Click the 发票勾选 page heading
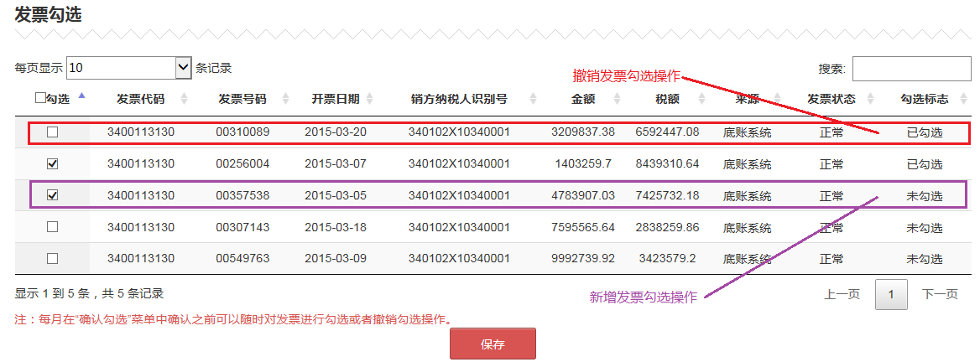The image size is (980, 362). [x=48, y=14]
